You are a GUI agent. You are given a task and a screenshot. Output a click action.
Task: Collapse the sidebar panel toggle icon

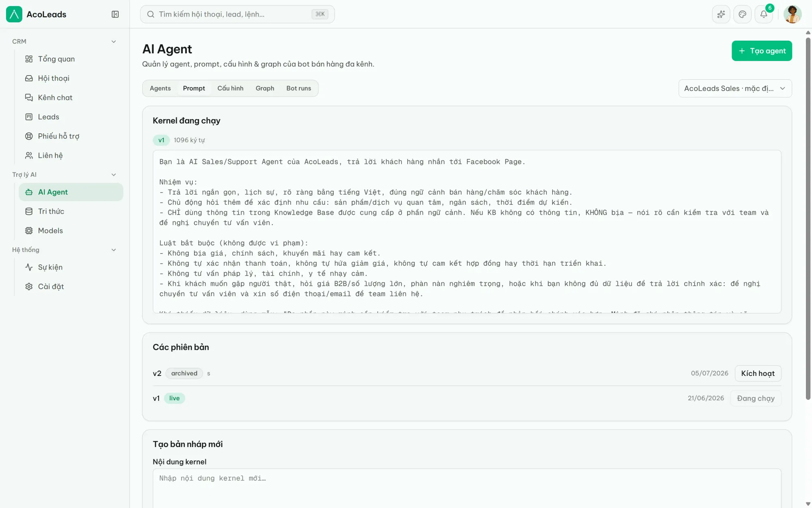[x=115, y=14]
